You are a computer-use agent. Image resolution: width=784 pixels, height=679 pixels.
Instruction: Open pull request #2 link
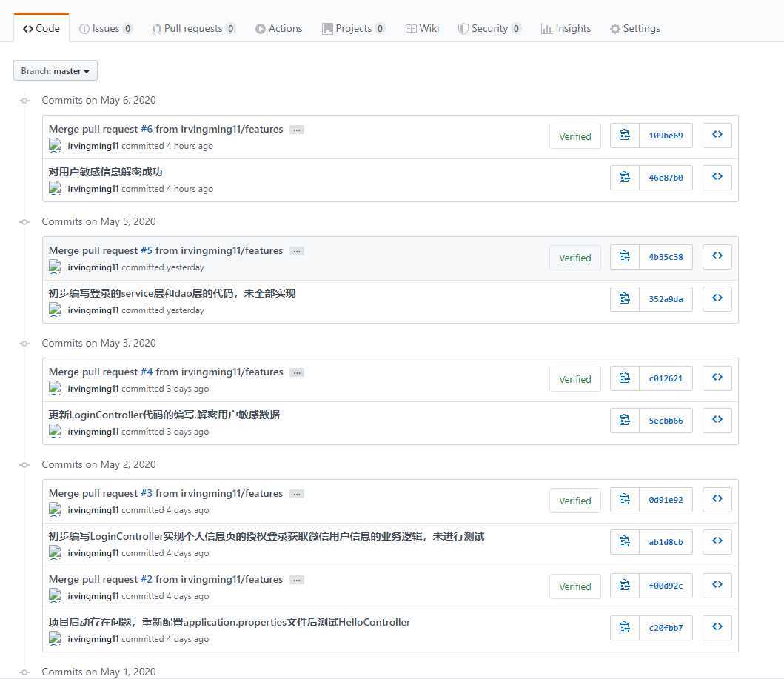(x=147, y=580)
